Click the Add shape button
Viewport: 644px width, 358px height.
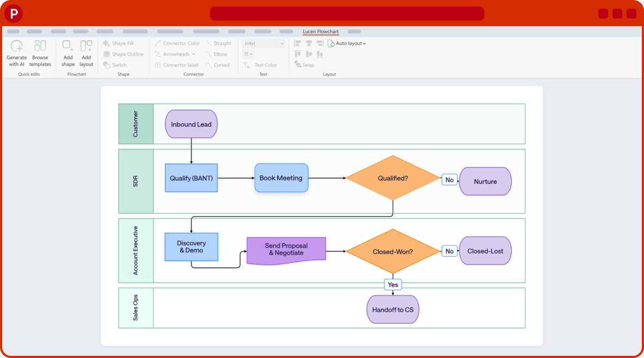coord(68,53)
